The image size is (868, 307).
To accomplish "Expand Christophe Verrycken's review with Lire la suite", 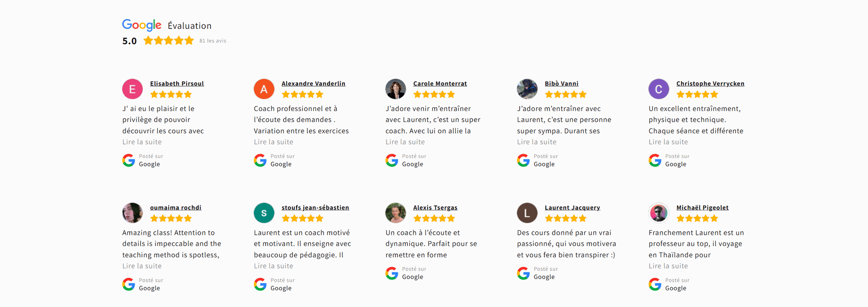I will point(668,142).
